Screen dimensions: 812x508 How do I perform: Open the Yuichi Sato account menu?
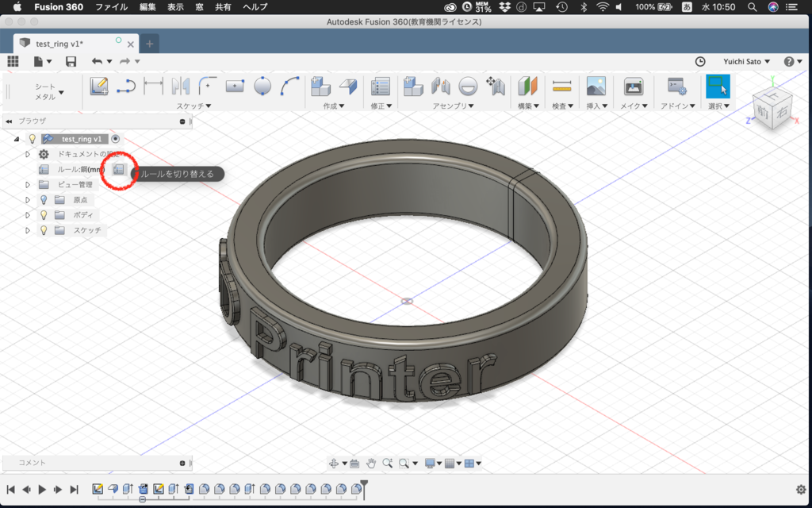click(x=746, y=62)
